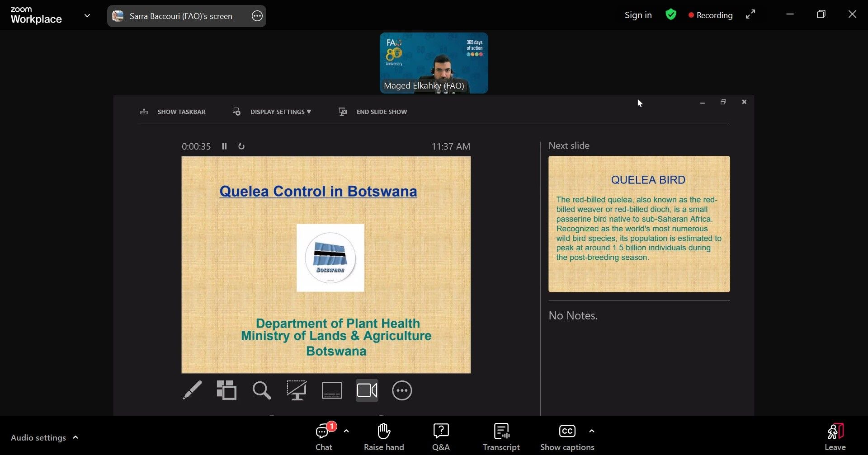Open more slide show options ellipsis
The height and width of the screenshot is (455, 868).
(402, 390)
